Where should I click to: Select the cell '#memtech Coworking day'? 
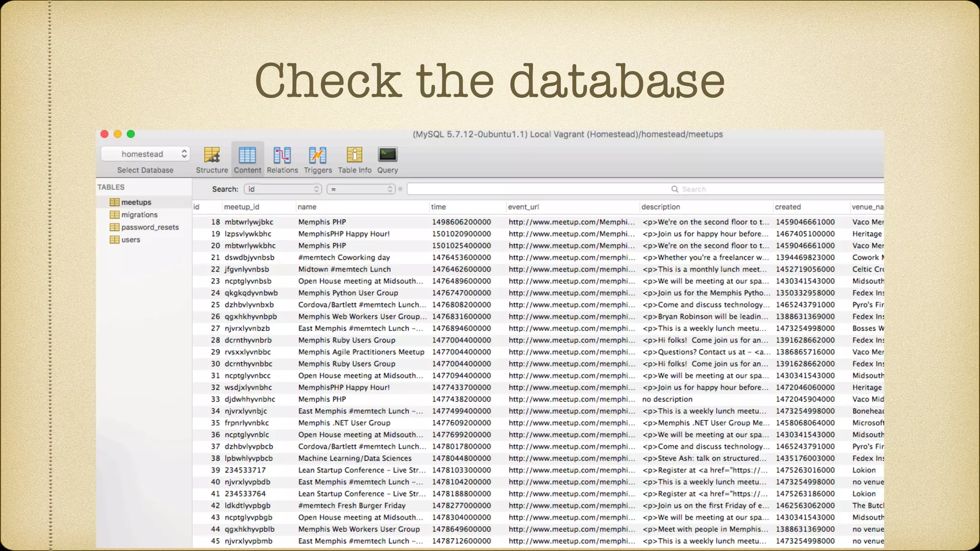click(344, 258)
